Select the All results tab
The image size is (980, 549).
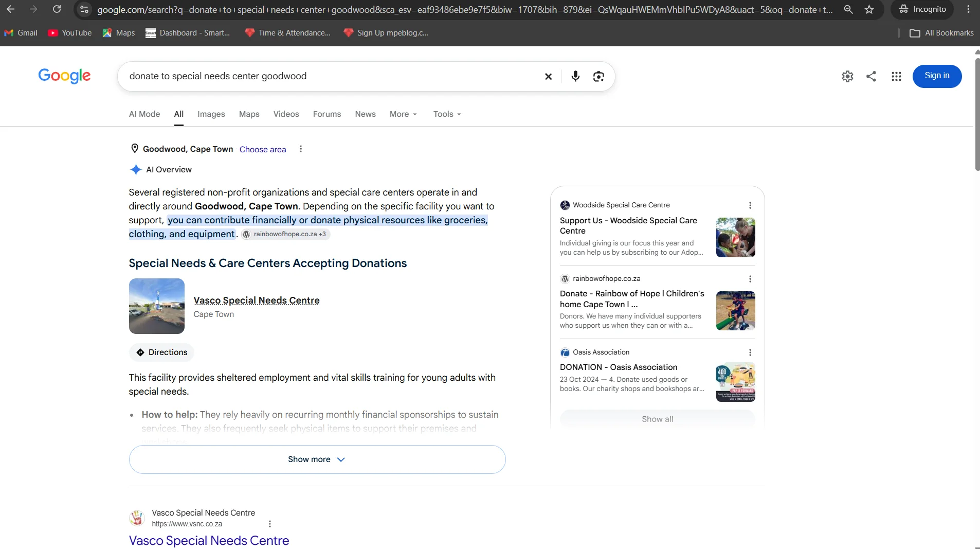(179, 114)
